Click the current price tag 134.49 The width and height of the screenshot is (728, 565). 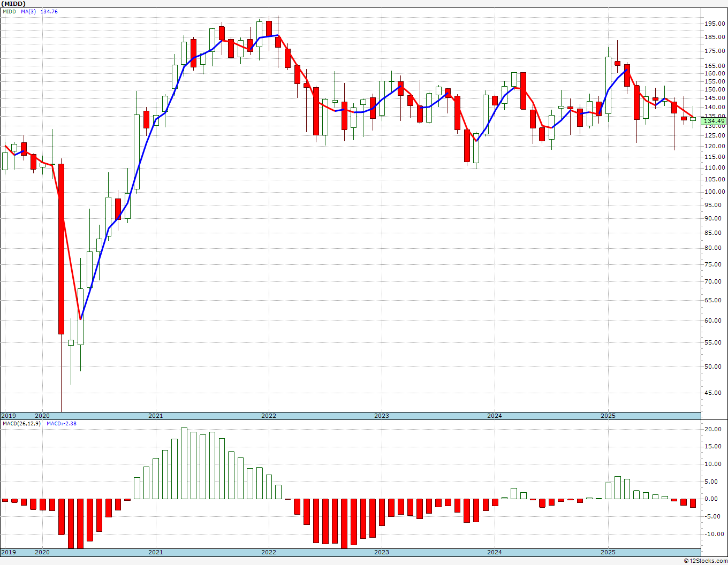(x=714, y=121)
